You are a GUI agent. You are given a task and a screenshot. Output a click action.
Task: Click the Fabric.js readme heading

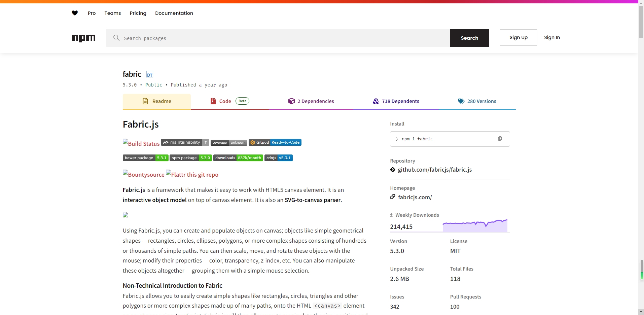(x=141, y=124)
